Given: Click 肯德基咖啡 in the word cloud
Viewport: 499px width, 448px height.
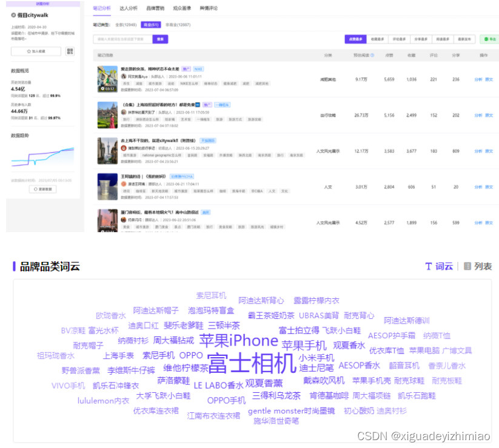Looking at the screenshot, I should pyautogui.click(x=329, y=396).
